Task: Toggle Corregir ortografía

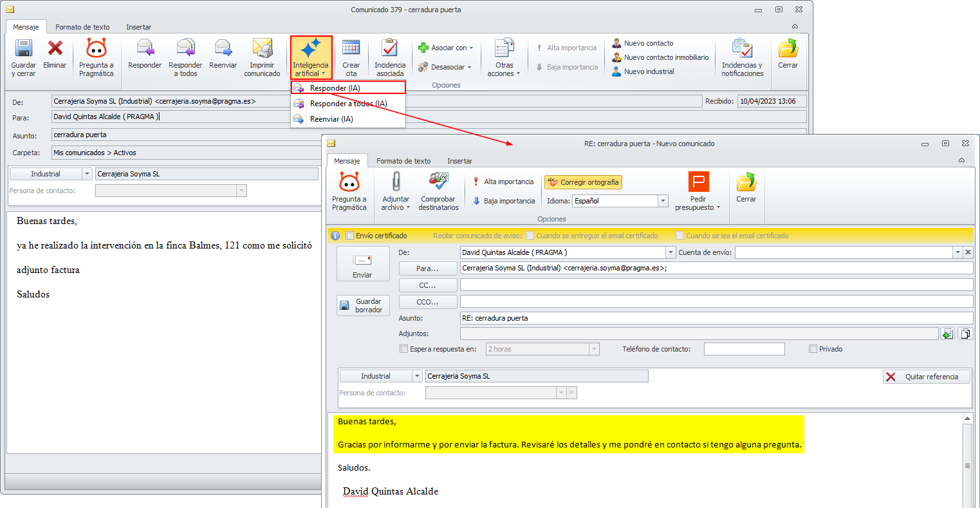Action: pos(583,182)
